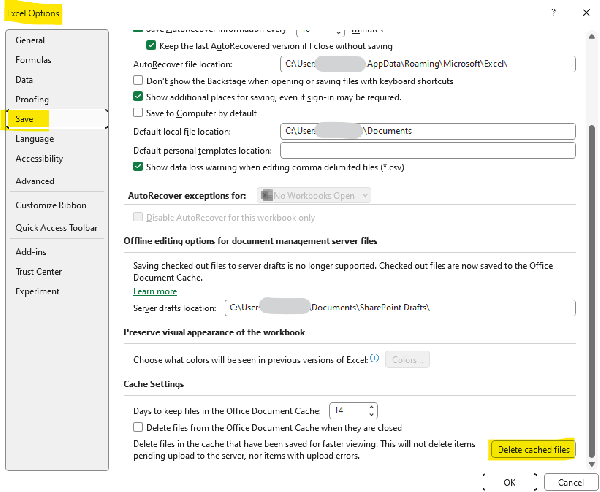
Task: Switch to the Formulas category
Action: [35, 60]
